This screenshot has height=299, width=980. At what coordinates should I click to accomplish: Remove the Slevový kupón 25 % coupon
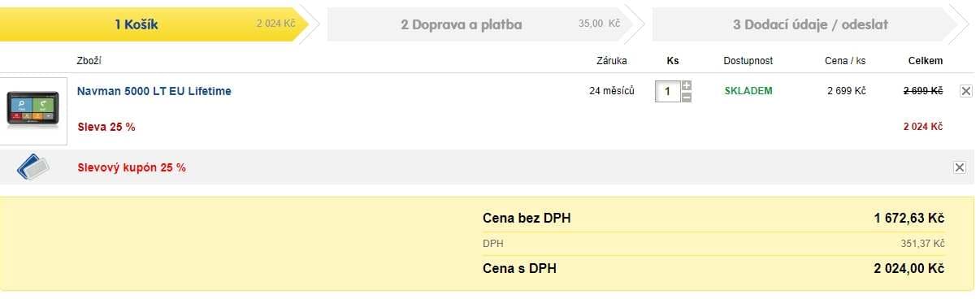(x=959, y=167)
